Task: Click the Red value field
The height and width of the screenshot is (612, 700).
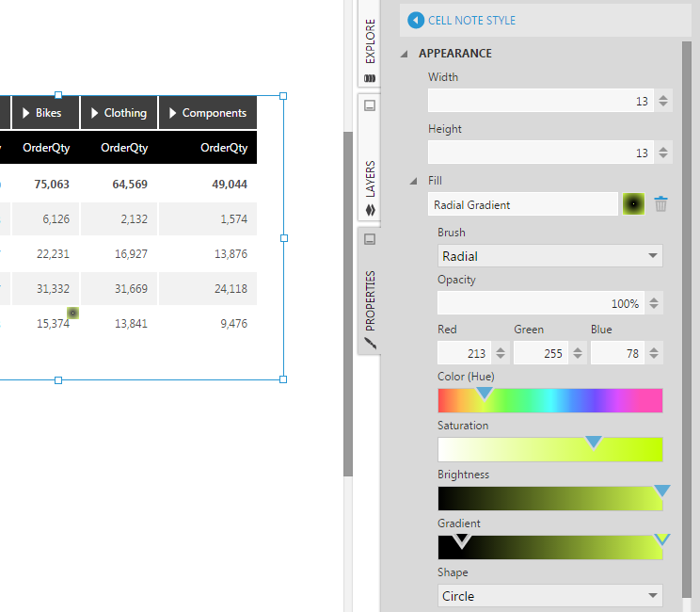Action: [464, 353]
